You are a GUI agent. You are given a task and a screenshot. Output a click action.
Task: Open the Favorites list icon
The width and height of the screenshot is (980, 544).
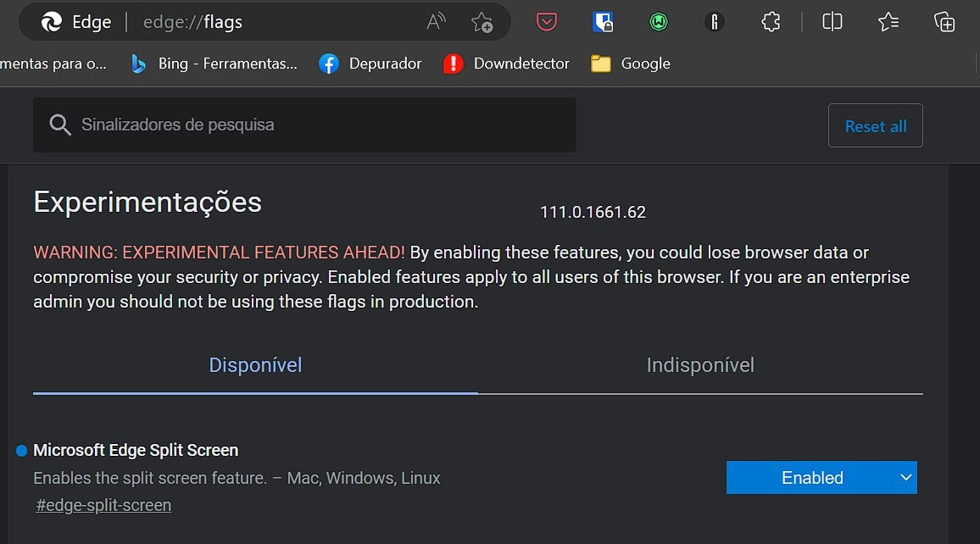[888, 22]
